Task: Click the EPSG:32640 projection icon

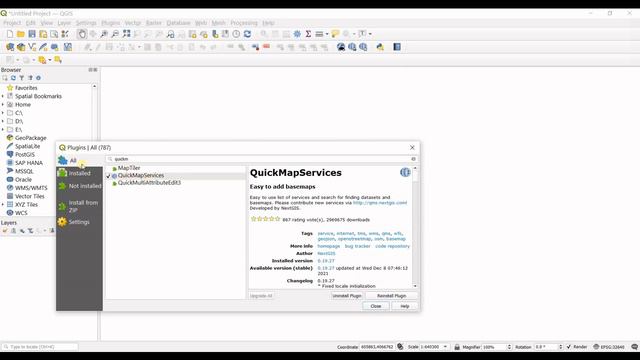Action: (610, 347)
